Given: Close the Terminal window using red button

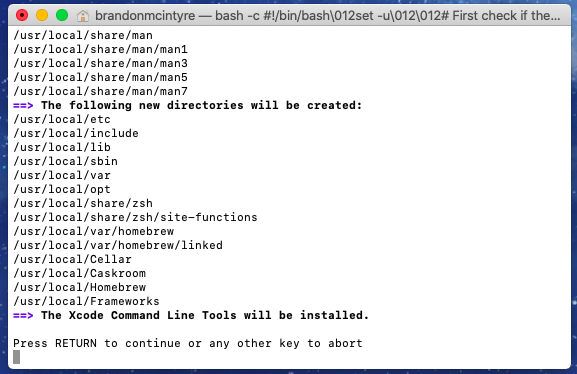Looking at the screenshot, I should (22, 15).
